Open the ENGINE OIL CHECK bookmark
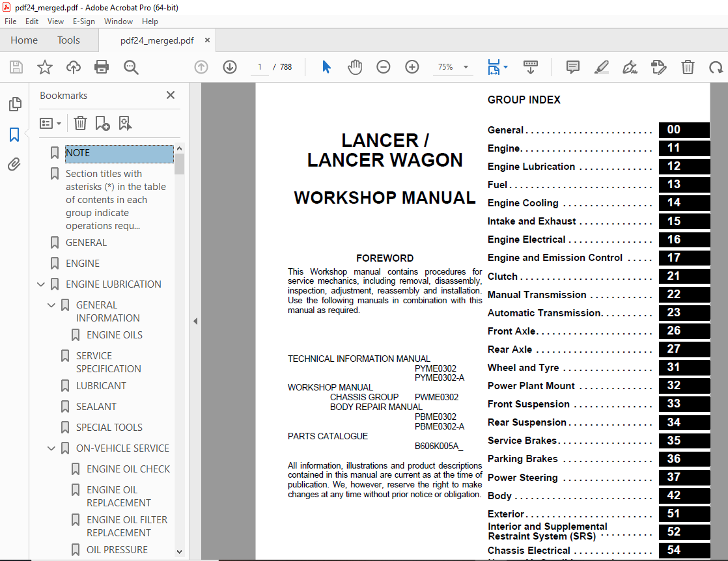The width and height of the screenshot is (728, 561). [128, 469]
